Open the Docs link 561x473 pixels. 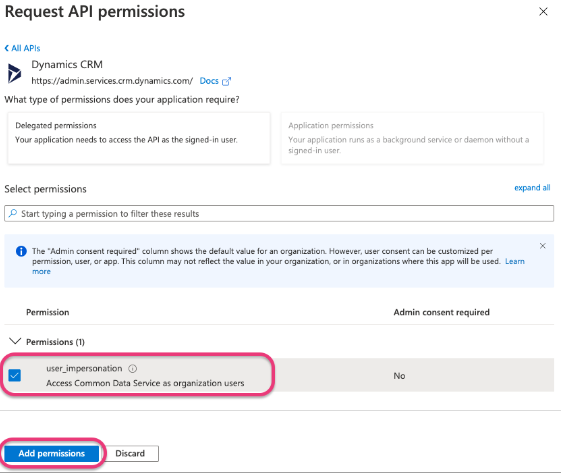coord(209,81)
